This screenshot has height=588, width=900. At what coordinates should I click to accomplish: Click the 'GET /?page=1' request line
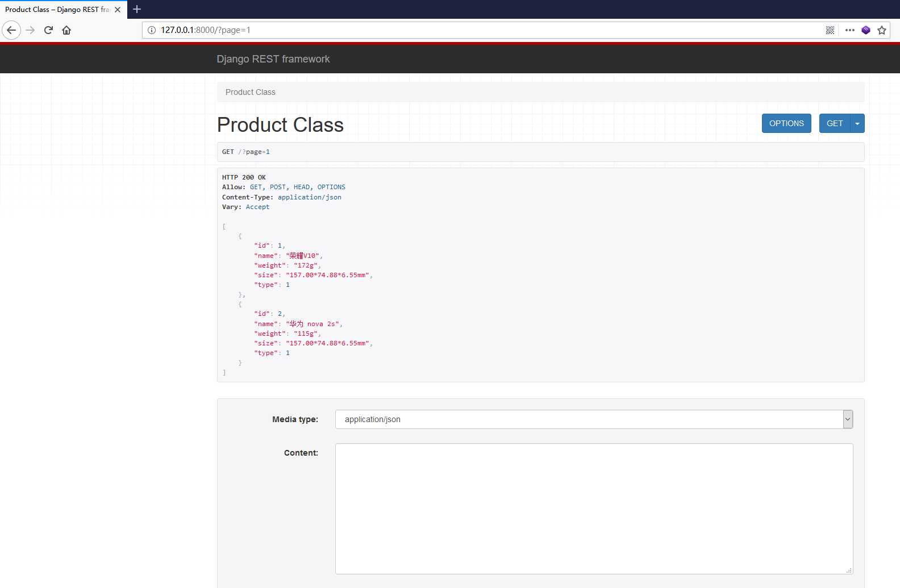246,152
